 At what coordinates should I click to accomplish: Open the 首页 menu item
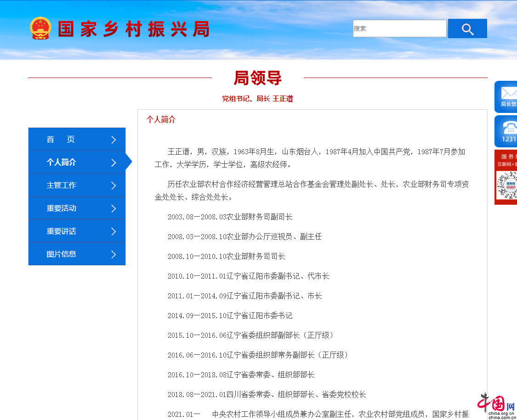[x=61, y=140]
